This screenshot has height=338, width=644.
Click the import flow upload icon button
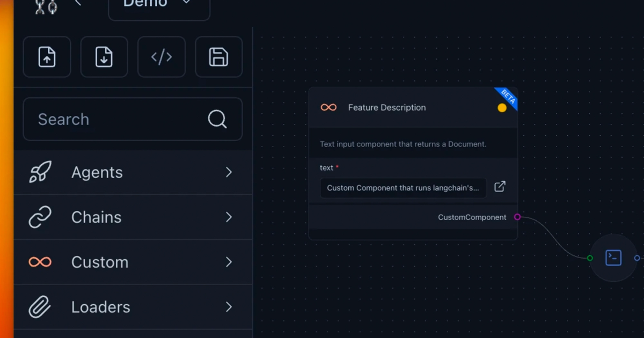pos(47,57)
